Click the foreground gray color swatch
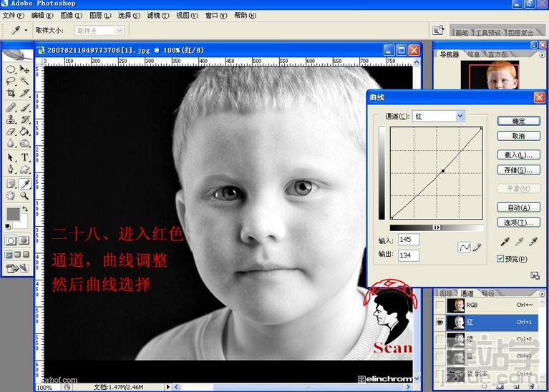The width and height of the screenshot is (549, 392). click(x=14, y=214)
